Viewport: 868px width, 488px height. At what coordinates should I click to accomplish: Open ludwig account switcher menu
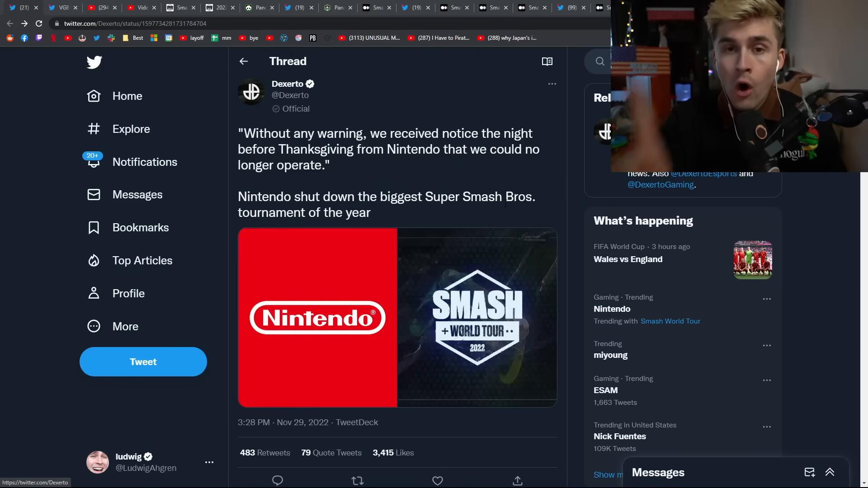209,462
